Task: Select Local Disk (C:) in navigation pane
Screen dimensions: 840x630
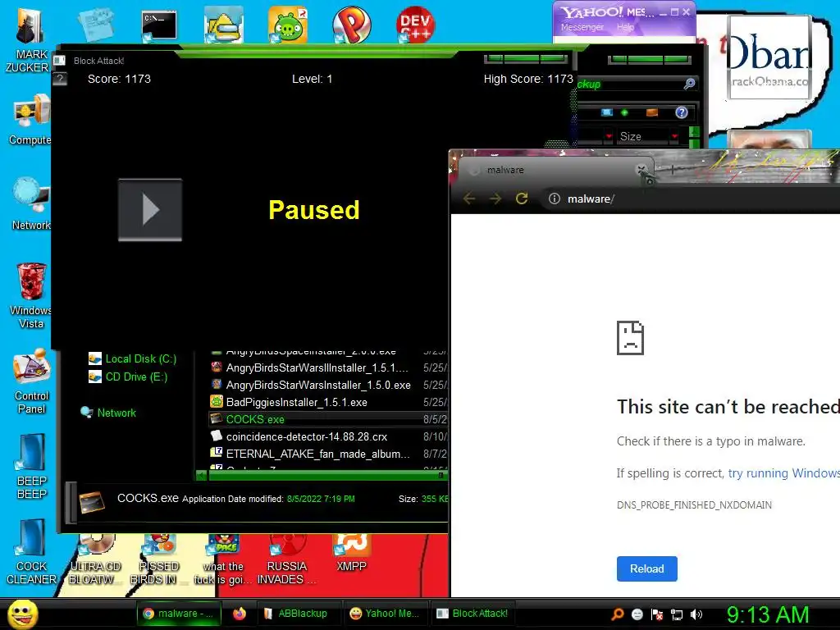Action: point(132,359)
